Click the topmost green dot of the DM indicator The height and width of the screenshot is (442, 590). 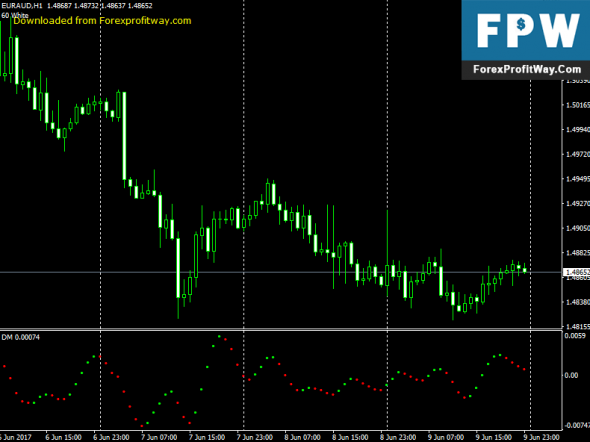(x=219, y=336)
